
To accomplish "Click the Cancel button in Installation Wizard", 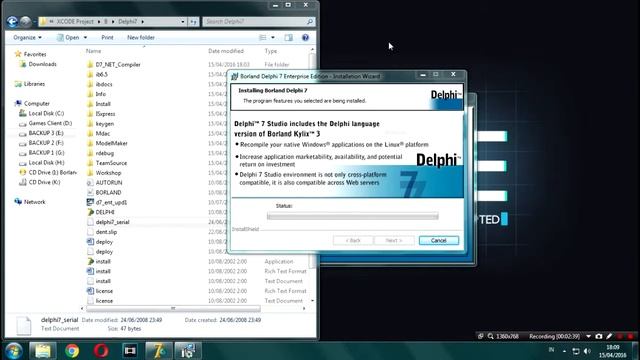I will click(x=439, y=240).
